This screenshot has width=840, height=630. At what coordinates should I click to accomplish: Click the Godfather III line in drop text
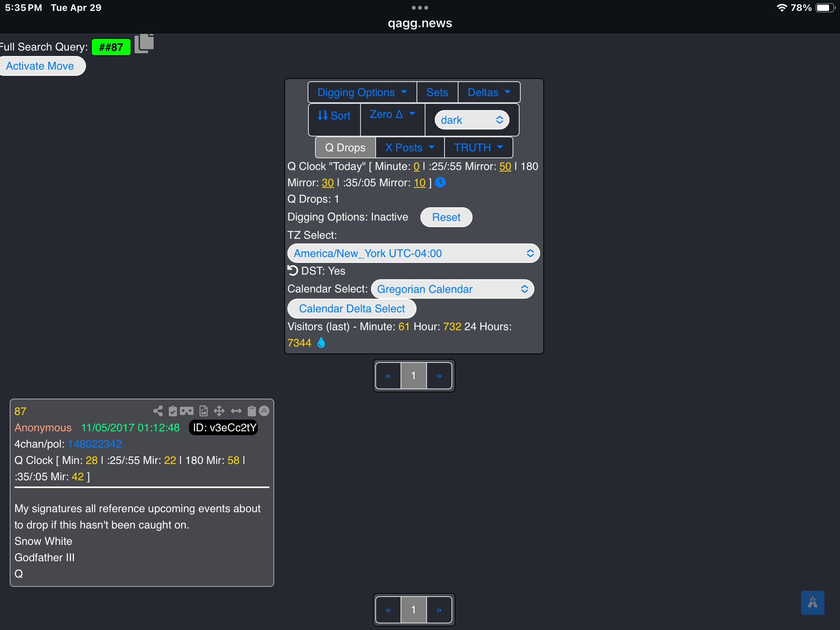coord(44,558)
